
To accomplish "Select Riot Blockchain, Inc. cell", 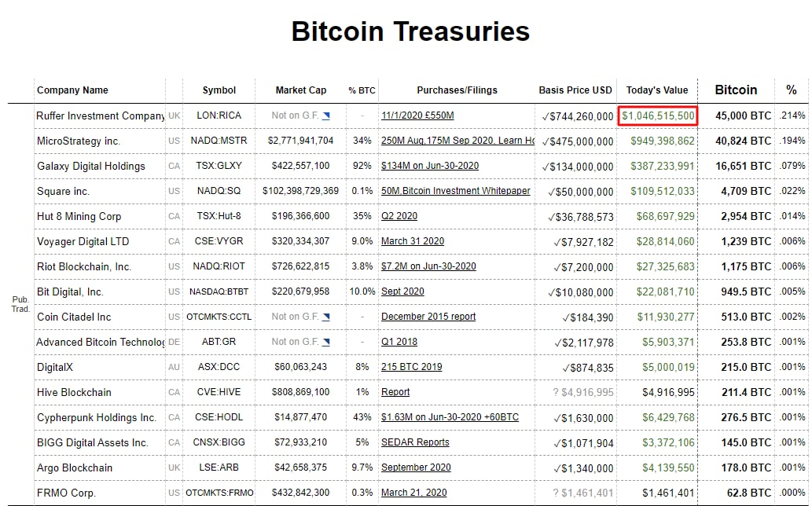I will pos(100,266).
